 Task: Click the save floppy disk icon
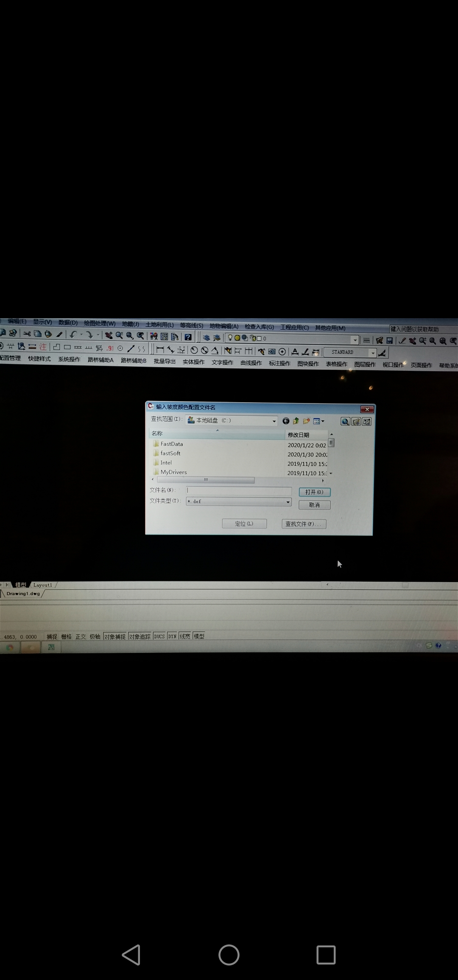(x=389, y=340)
